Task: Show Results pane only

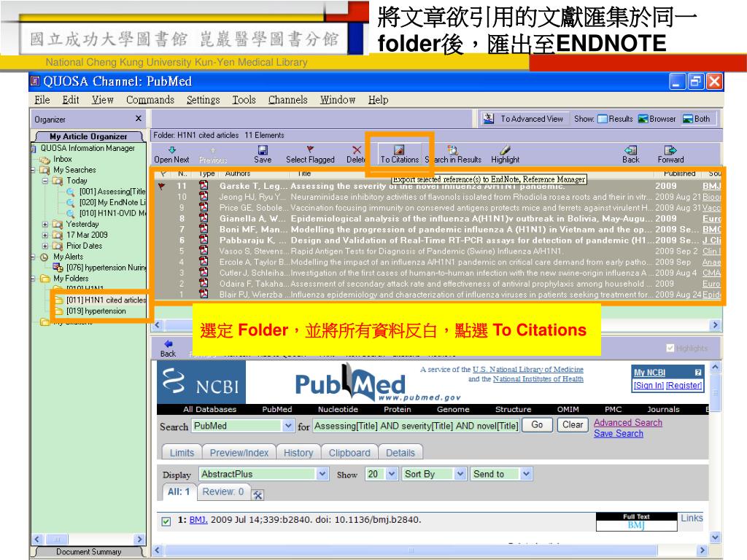Action: pyautogui.click(x=616, y=119)
